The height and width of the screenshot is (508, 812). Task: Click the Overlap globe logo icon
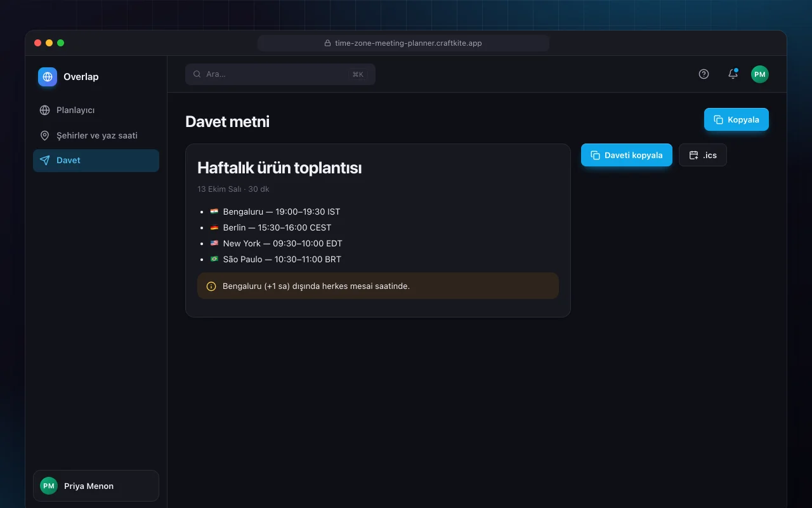(x=48, y=77)
